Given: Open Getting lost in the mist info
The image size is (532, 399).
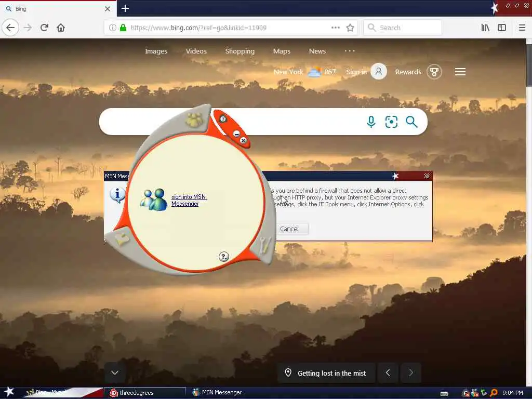Looking at the screenshot, I should coord(326,373).
